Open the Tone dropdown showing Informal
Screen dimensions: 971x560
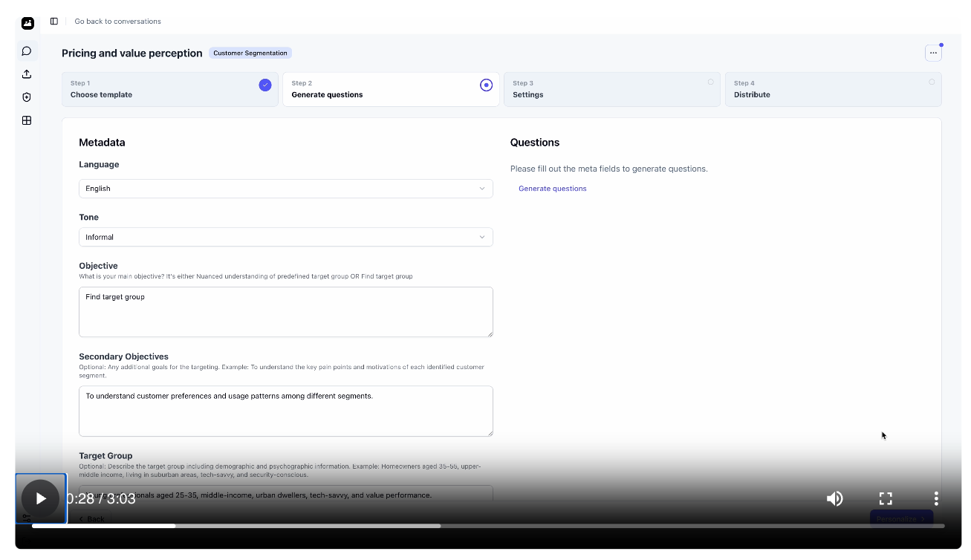coord(286,236)
